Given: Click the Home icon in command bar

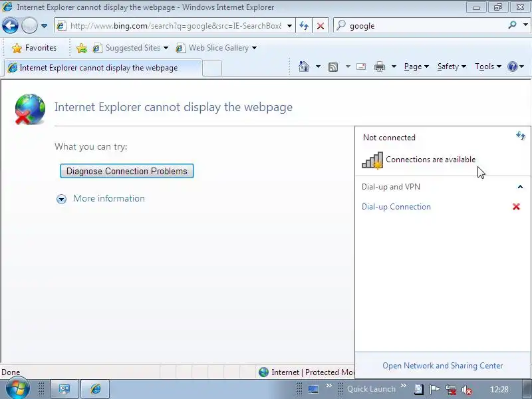Looking at the screenshot, I should click(304, 66).
